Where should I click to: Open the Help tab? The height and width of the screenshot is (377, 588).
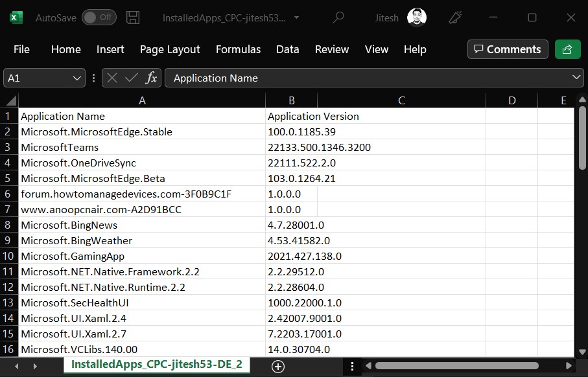pyautogui.click(x=415, y=49)
